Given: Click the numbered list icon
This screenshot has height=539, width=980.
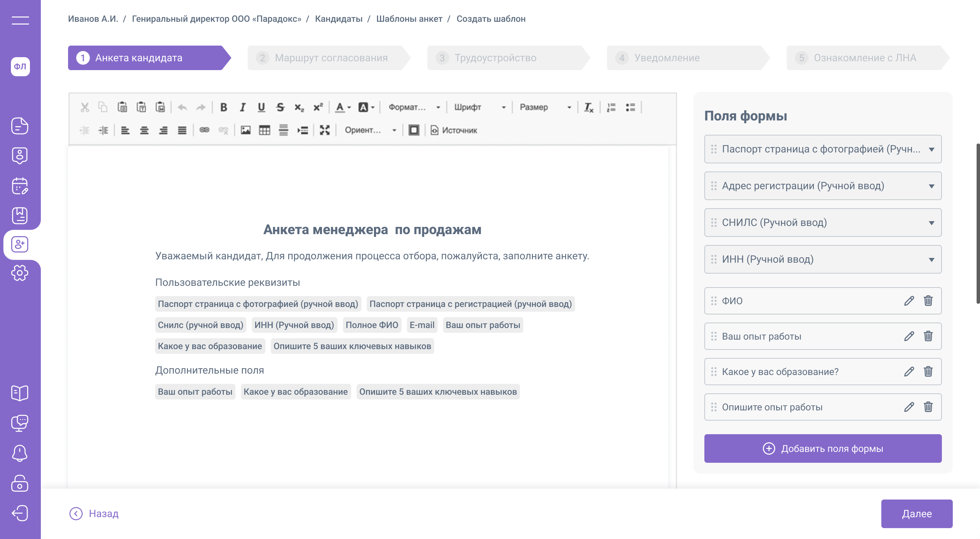Looking at the screenshot, I should pyautogui.click(x=611, y=107).
